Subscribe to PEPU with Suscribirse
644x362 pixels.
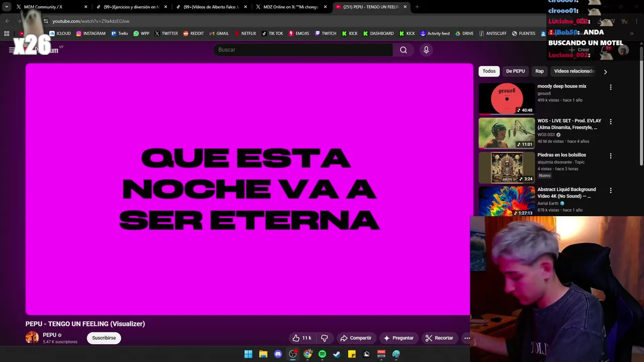(x=104, y=338)
